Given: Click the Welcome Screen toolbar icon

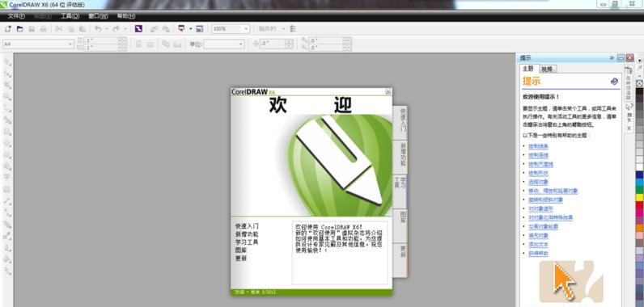Looking at the screenshot, I should [x=200, y=29].
